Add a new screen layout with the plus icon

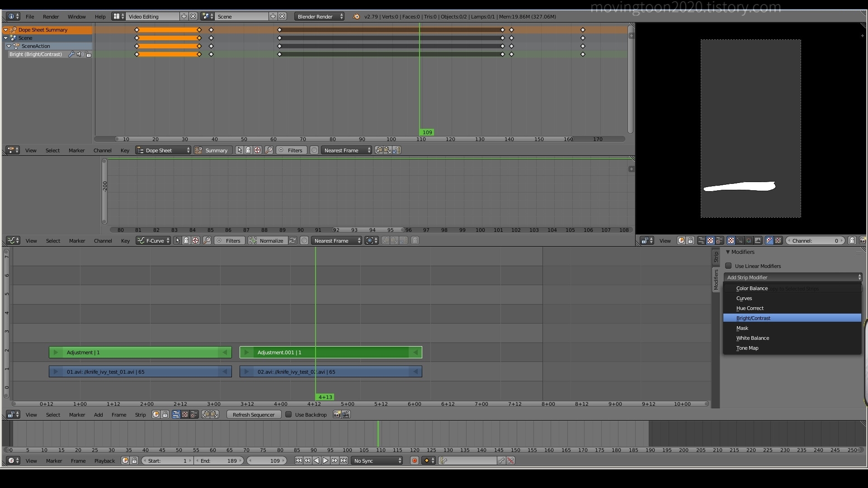click(184, 16)
